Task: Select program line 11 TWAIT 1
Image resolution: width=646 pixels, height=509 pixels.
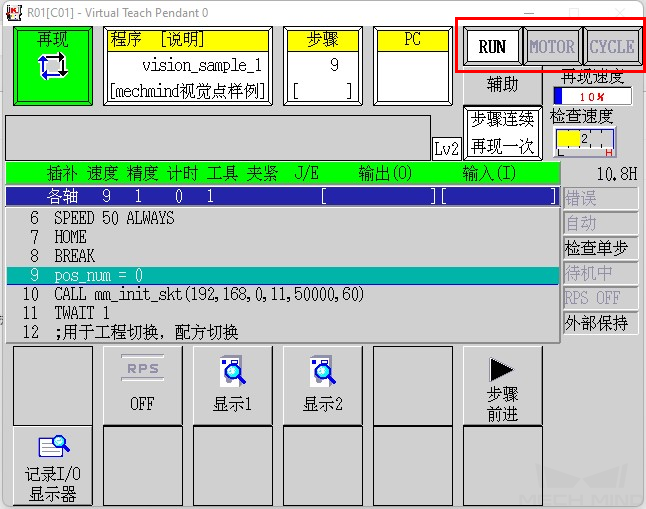Action: [283, 313]
